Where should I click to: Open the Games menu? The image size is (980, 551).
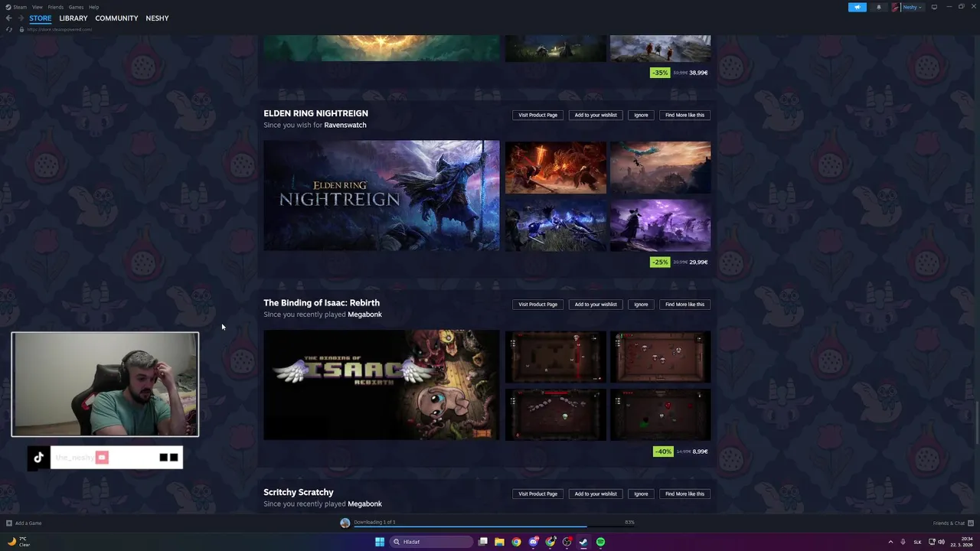coord(76,7)
